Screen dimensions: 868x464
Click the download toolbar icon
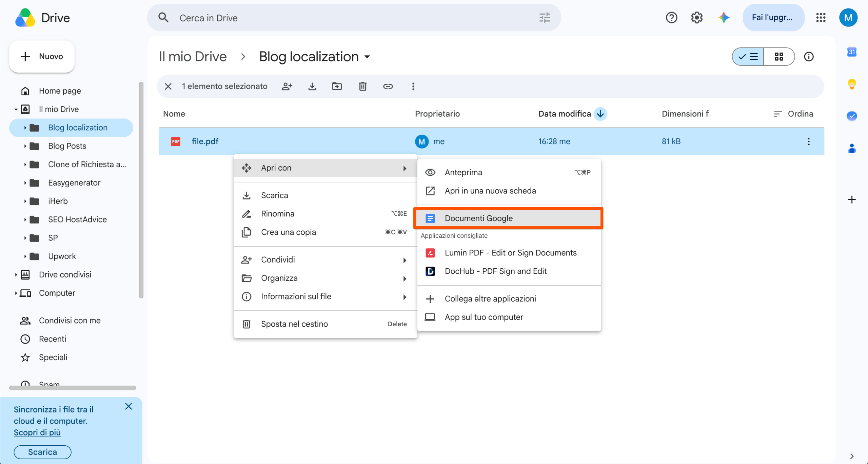(x=312, y=86)
